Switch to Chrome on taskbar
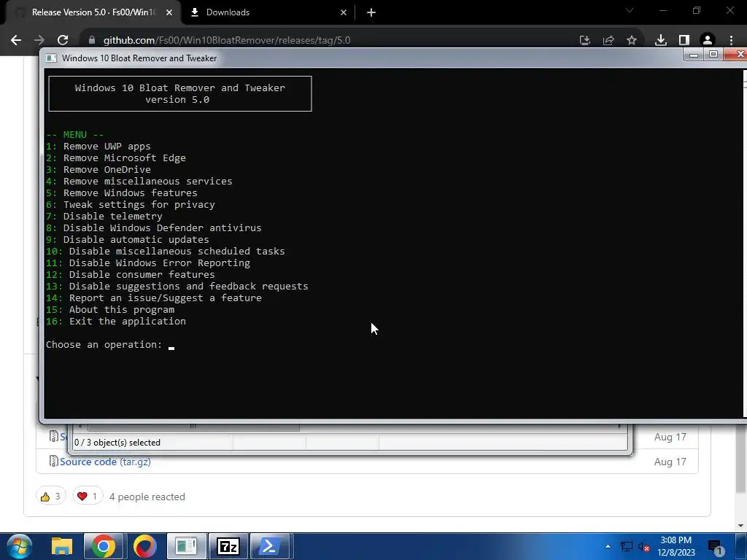 coord(104,546)
